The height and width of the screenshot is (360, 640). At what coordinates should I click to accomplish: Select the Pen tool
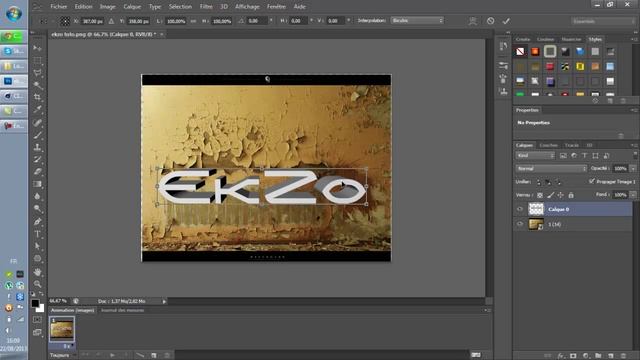[x=38, y=222]
